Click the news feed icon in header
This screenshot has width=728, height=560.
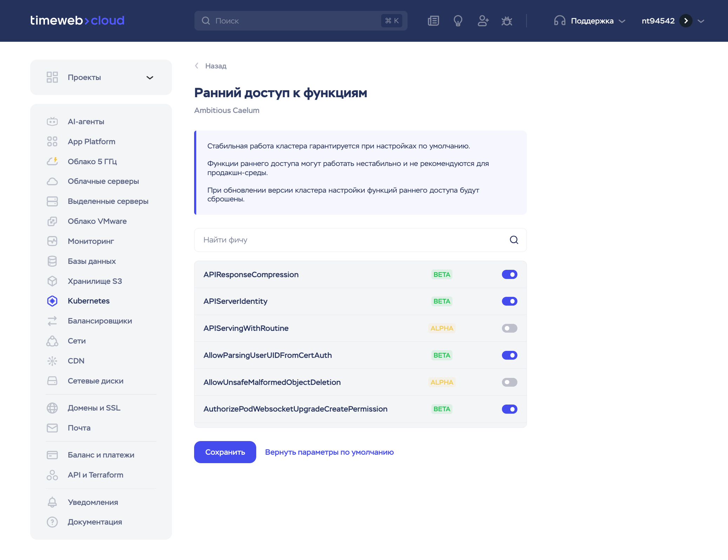coord(434,21)
